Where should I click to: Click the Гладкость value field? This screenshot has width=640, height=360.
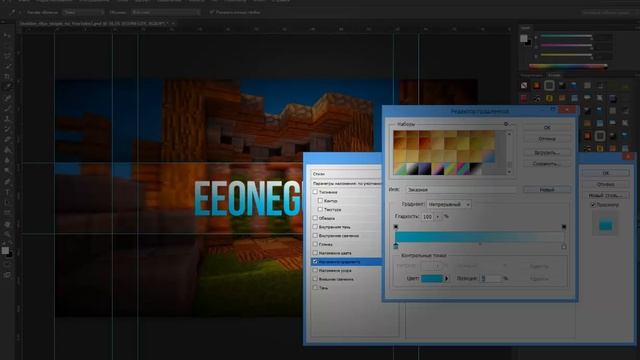(428, 216)
